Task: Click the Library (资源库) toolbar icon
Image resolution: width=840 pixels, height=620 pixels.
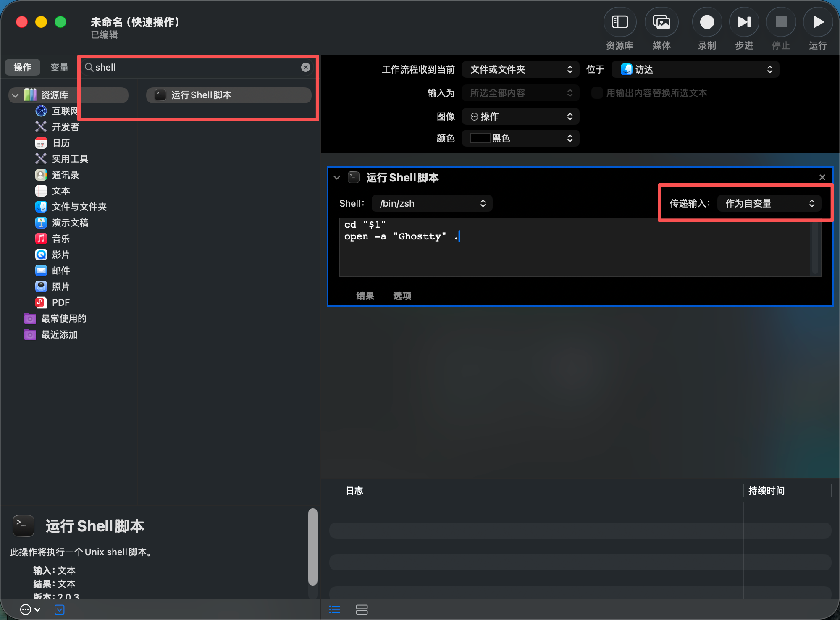Action: tap(619, 22)
